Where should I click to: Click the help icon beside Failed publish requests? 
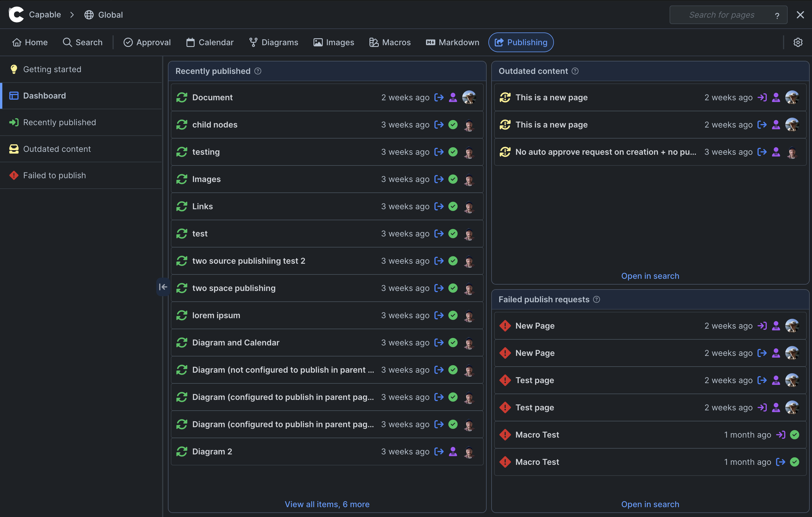[597, 299]
